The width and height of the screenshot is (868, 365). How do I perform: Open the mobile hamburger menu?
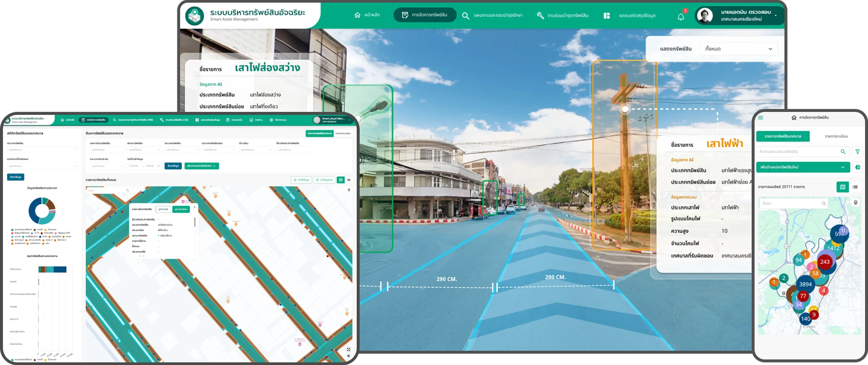point(761,118)
